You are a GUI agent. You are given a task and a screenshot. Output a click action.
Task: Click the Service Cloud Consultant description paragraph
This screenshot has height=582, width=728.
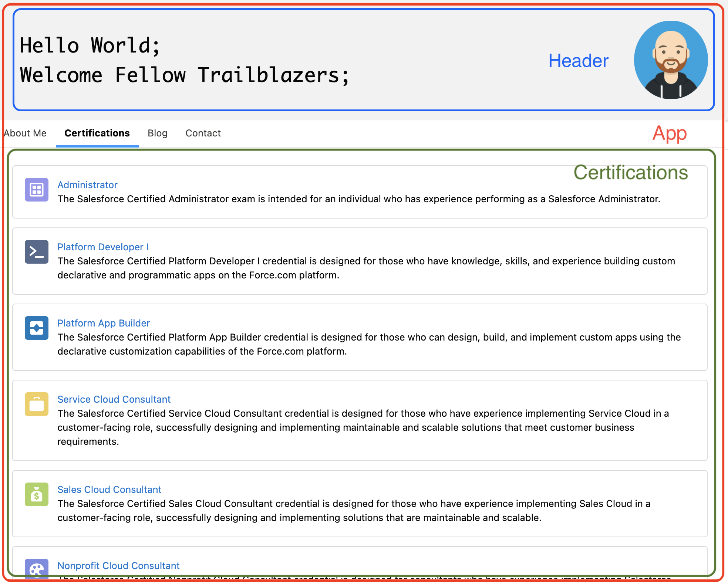point(363,427)
